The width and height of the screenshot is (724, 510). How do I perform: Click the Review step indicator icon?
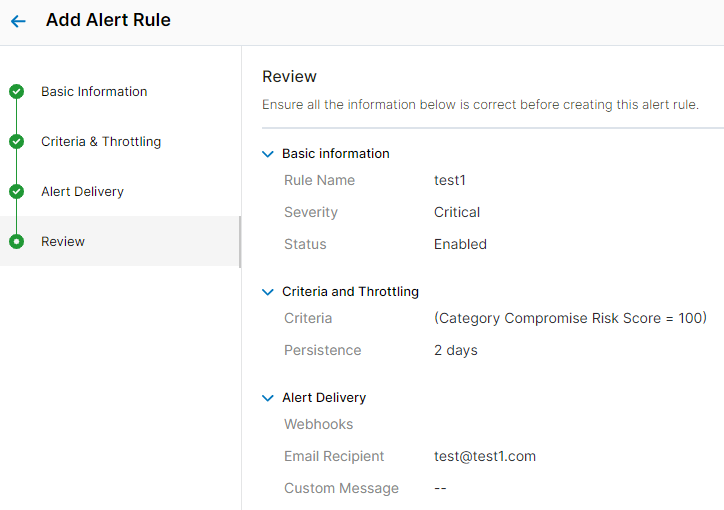coord(16,242)
